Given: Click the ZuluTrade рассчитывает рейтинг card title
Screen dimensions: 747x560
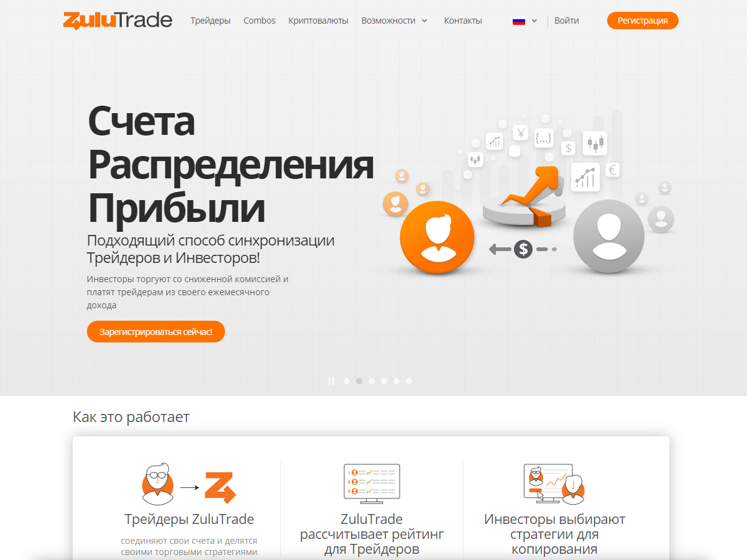Looking at the screenshot, I should point(372,534).
